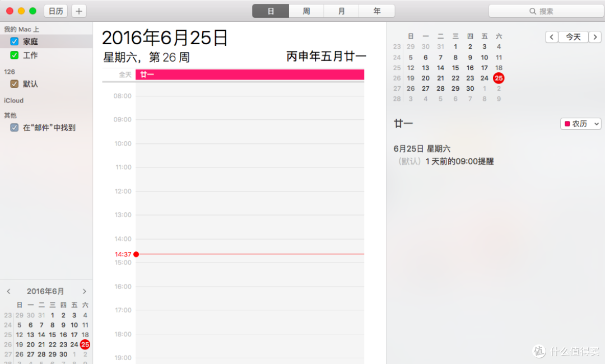Jump to 今天 today
The height and width of the screenshot is (364, 605).
pos(573,37)
